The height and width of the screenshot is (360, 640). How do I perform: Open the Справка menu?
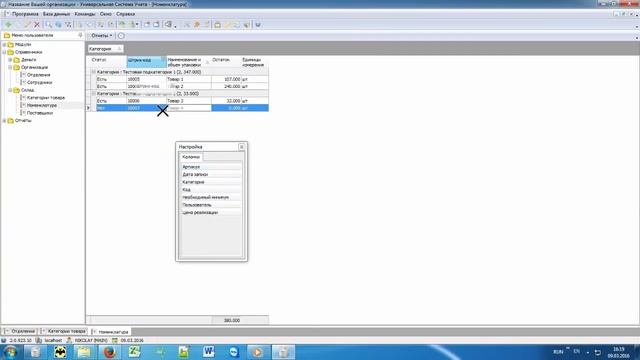(x=125, y=14)
